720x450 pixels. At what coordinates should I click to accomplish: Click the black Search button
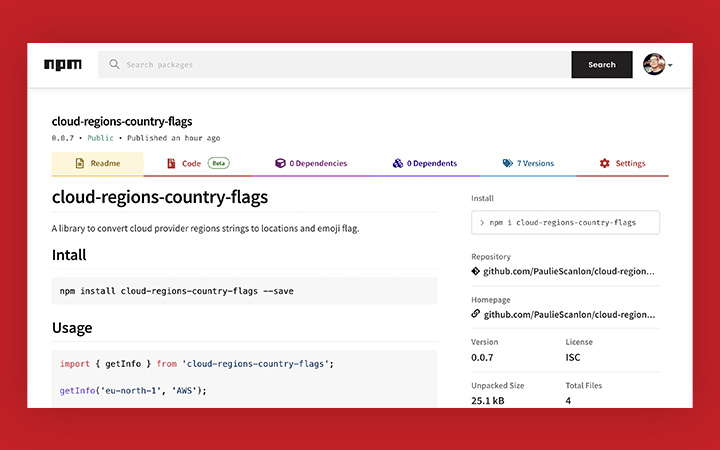602,64
